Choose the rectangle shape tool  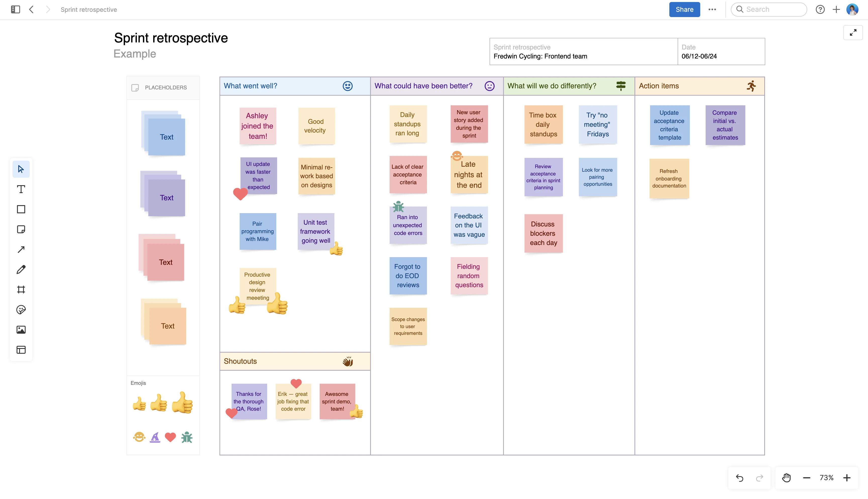[21, 209]
